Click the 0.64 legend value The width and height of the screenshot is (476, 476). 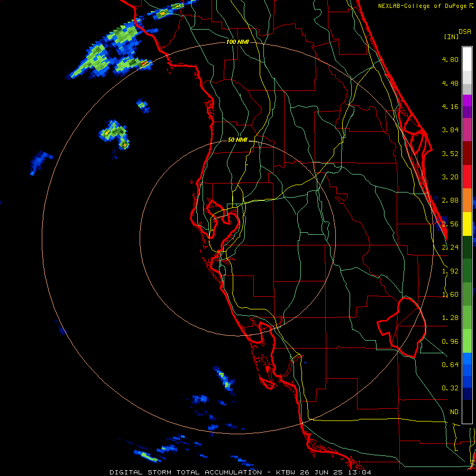450,365
